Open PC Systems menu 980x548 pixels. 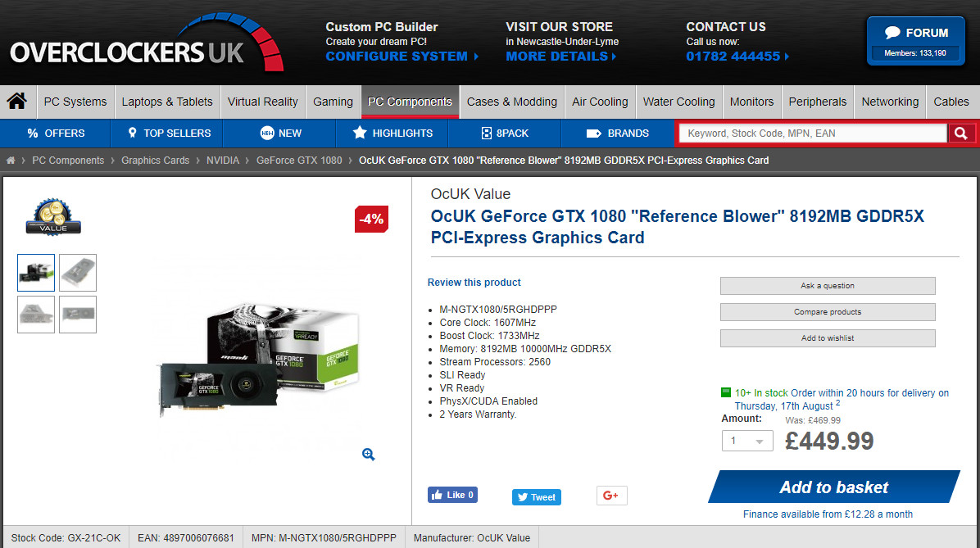coord(75,102)
